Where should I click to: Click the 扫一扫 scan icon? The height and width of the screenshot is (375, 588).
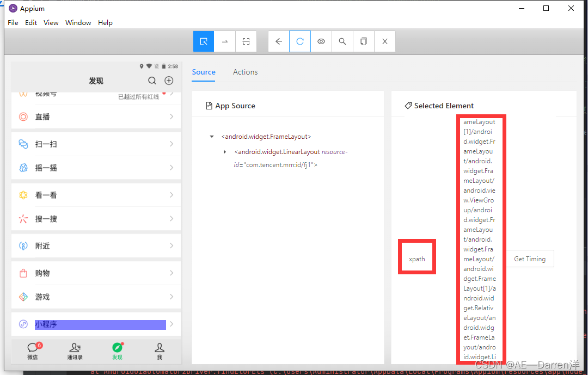(x=23, y=144)
